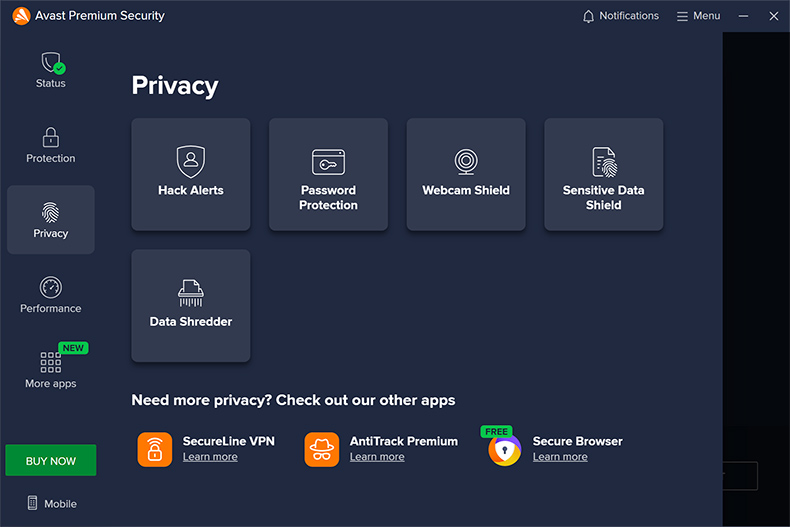
Task: Follow Learn more under SecureLine VPN
Action: pyautogui.click(x=210, y=457)
